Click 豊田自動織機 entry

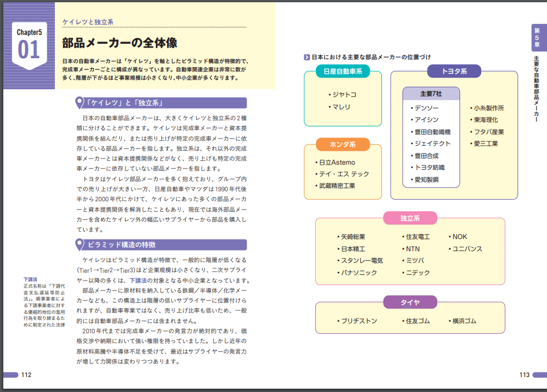[x=433, y=132]
